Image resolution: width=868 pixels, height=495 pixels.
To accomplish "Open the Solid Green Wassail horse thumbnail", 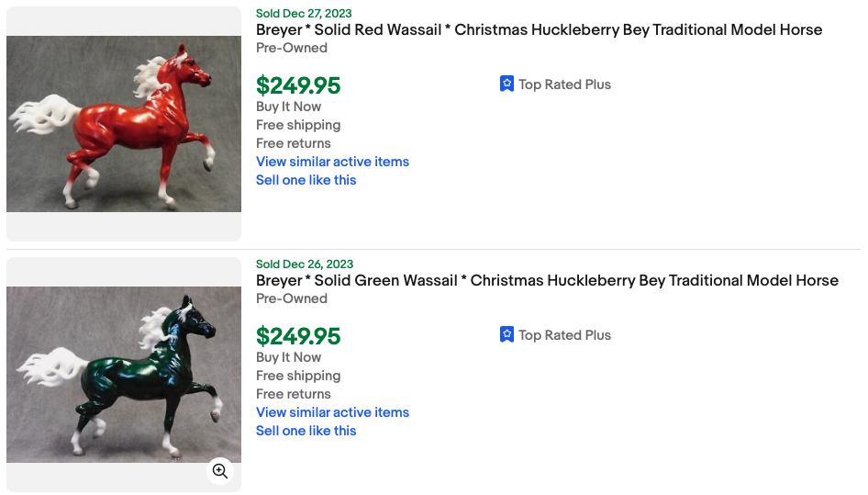I will tap(124, 375).
